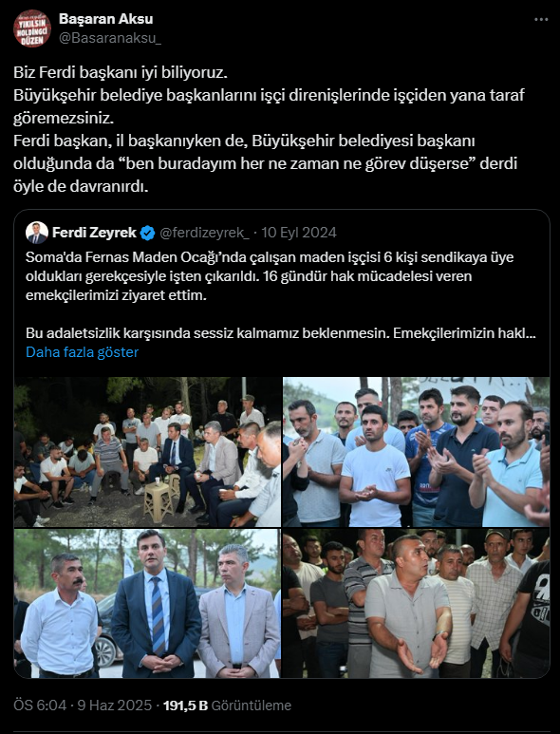
Task: Open the Ferdi Zeyrek name in quoted tweet
Action: click(94, 233)
